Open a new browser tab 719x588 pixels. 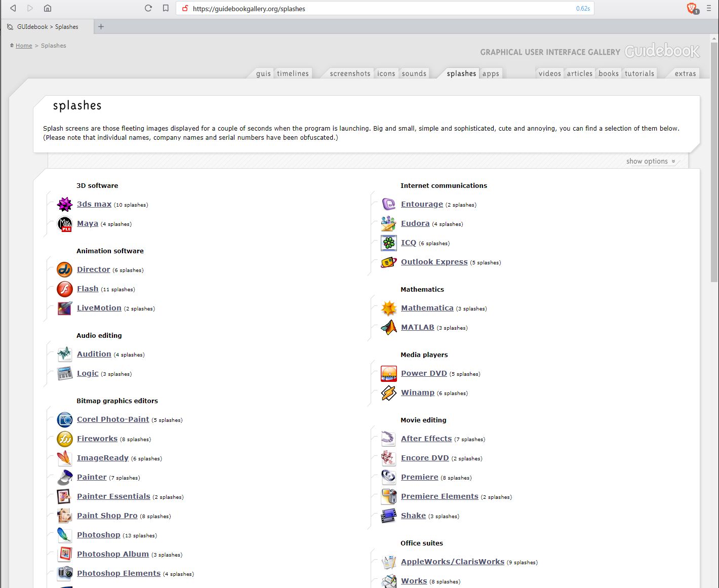pyautogui.click(x=101, y=27)
